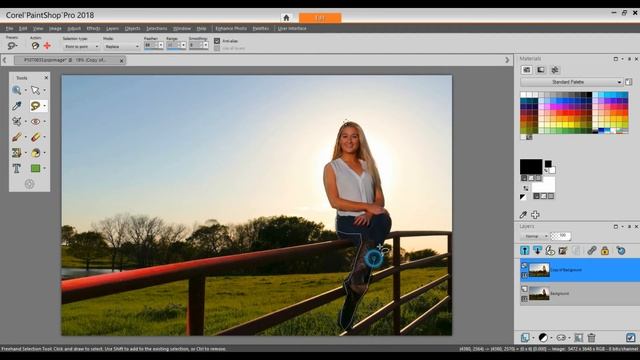This screenshot has height=360, width=640.
Task: Toggle the checkmark button at Layers bottom right
Action: (630, 338)
